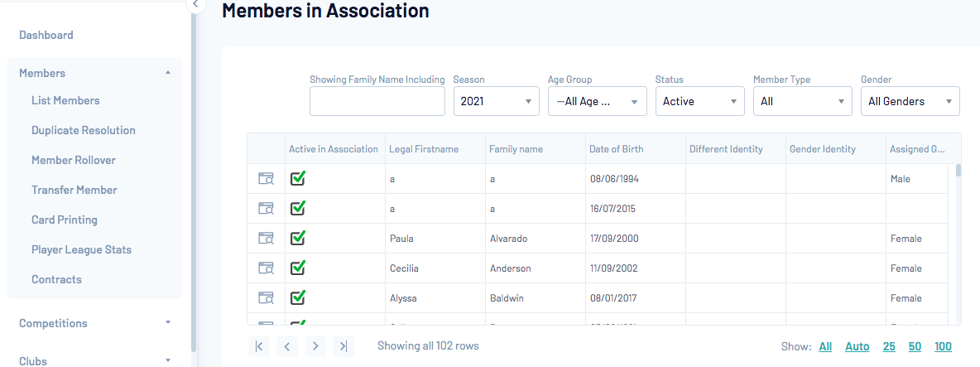Image resolution: width=980 pixels, height=367 pixels.
Task: Open member record icon for Alyssa Baldwin
Action: coord(266,298)
